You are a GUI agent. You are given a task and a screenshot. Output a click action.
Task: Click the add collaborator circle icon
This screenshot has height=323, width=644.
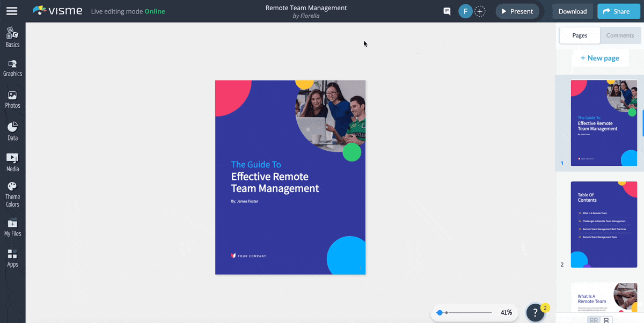point(480,11)
